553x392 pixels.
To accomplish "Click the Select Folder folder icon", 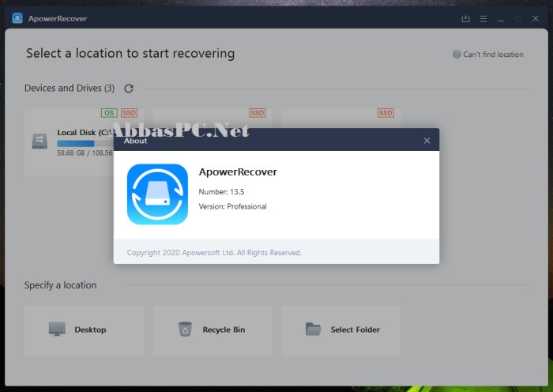I will click(313, 330).
